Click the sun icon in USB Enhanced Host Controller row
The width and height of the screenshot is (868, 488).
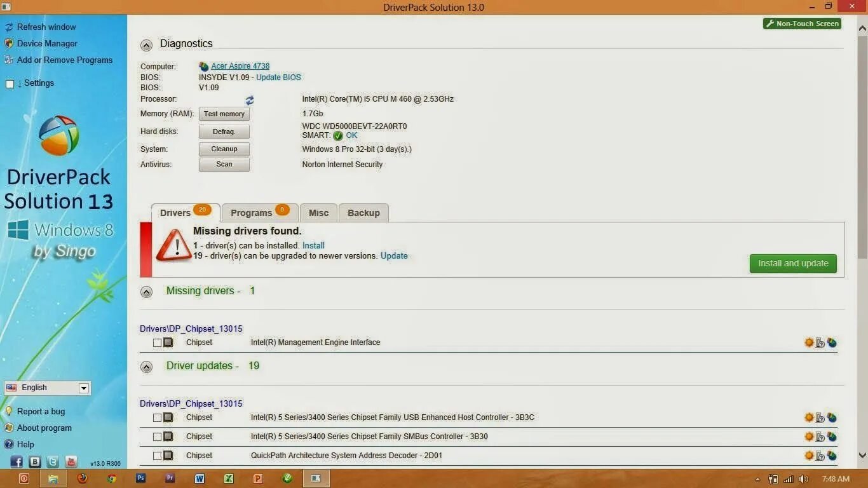point(809,417)
